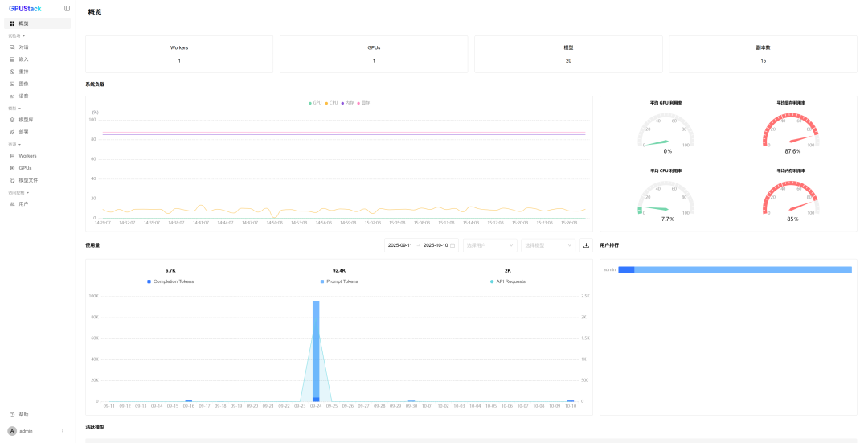
Task: Open the 嵌入 embedding playground page
Action: [x=23, y=59]
